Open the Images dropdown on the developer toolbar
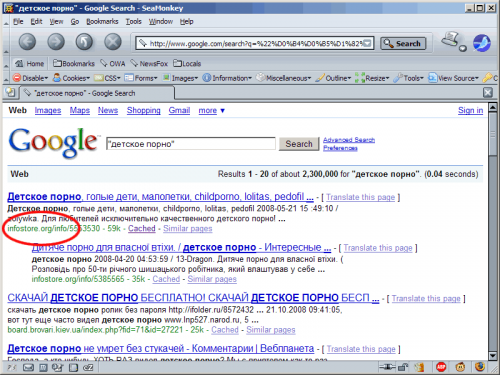The height and width of the screenshot is (375, 500). click(180, 78)
